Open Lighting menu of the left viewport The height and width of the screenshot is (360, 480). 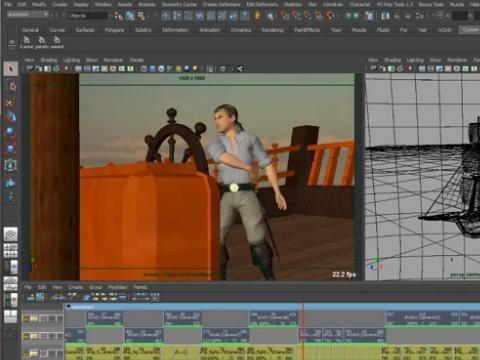(71, 60)
